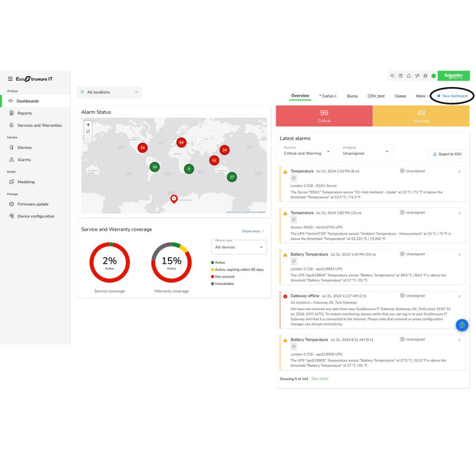The image size is (476, 476).
Task: Go to Dashboards in the sidebar
Action: [x=35, y=101]
